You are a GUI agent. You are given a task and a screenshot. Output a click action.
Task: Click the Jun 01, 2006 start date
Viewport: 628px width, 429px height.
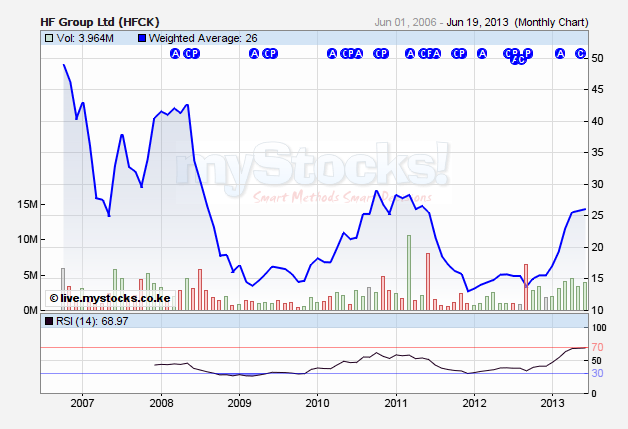click(x=407, y=20)
